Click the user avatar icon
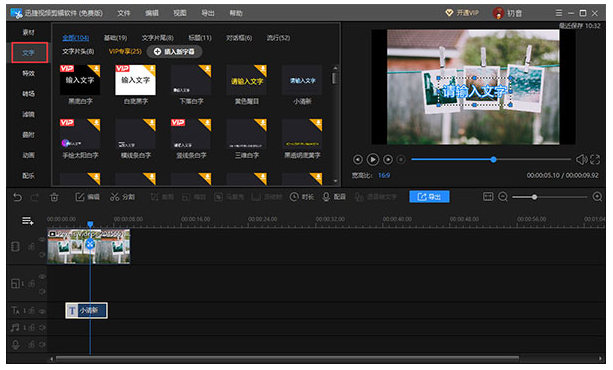 tap(498, 13)
